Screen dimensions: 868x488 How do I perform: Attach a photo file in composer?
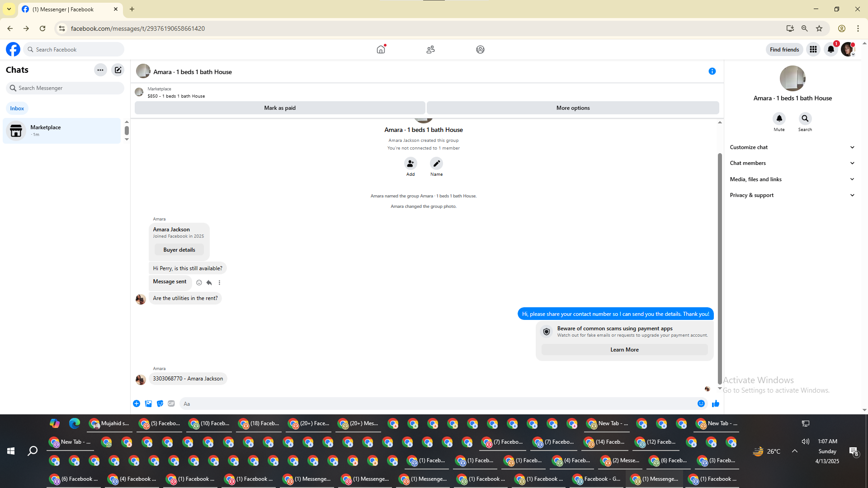tap(148, 404)
